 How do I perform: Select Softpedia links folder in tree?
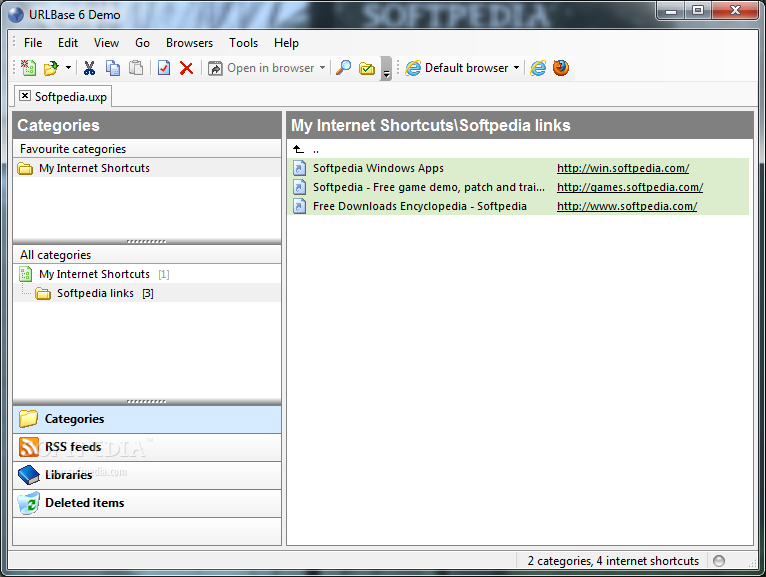[x=147, y=293]
